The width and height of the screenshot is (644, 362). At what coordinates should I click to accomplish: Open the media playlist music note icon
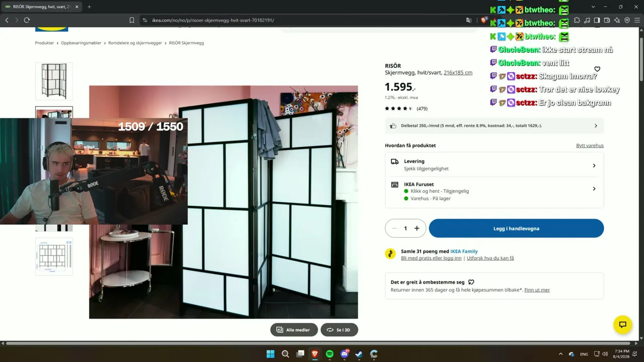pos(587,20)
